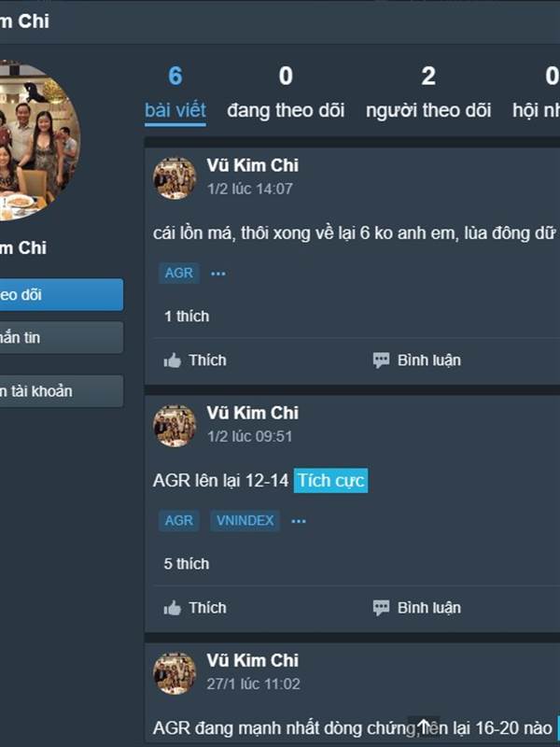Click thumbs-up icon on 14:07 post
Screen dimensions: 560x747
[x=173, y=360]
